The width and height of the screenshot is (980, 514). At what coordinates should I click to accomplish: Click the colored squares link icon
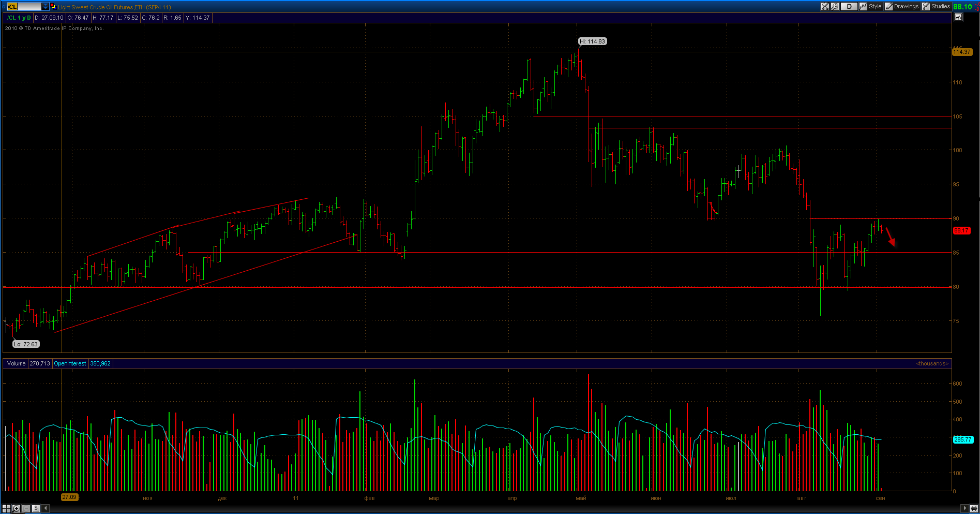[x=53, y=7]
